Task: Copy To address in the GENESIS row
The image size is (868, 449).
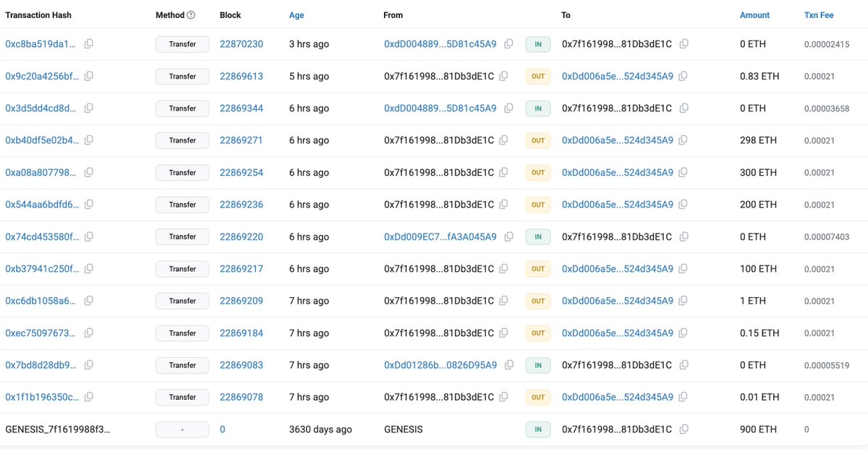Action: pos(684,429)
